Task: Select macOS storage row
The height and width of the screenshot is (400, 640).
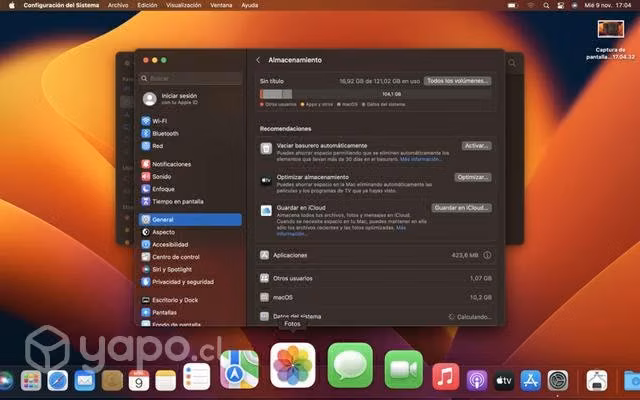Action: (x=376, y=297)
